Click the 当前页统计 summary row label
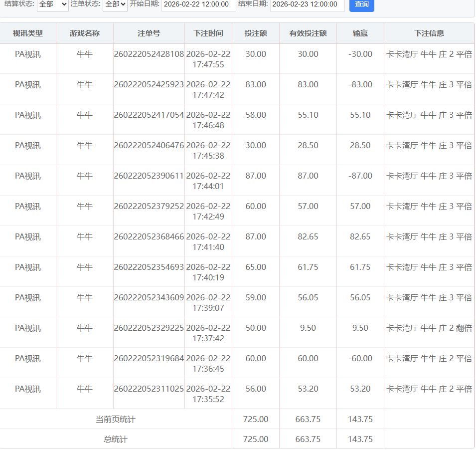This screenshot has width=476, height=450. [115, 420]
